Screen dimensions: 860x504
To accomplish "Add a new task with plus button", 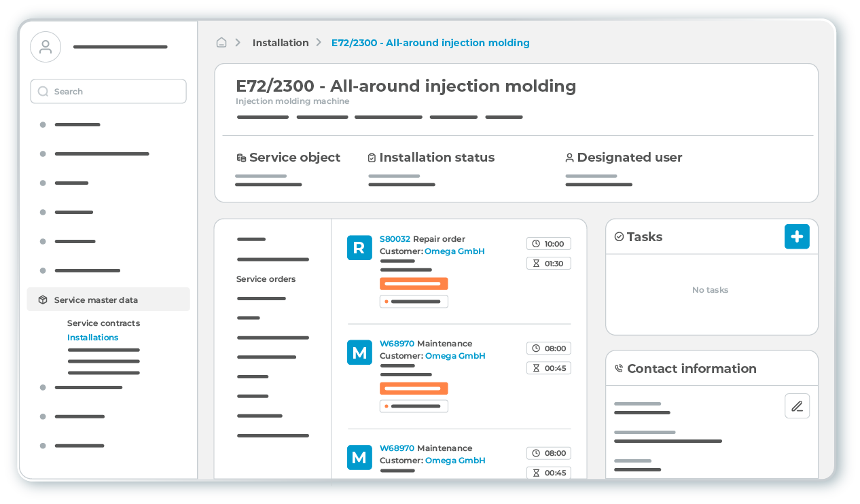I will tap(797, 236).
